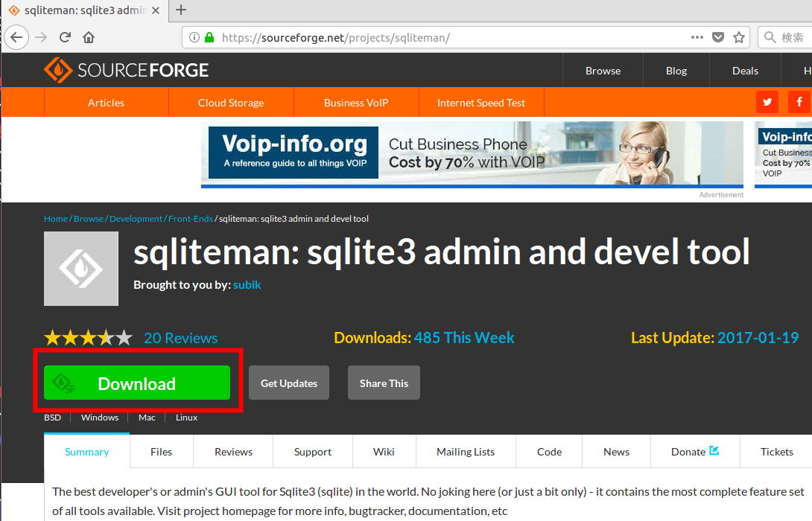Open the Deals menu item
The height and width of the screenshot is (521, 812).
point(745,71)
